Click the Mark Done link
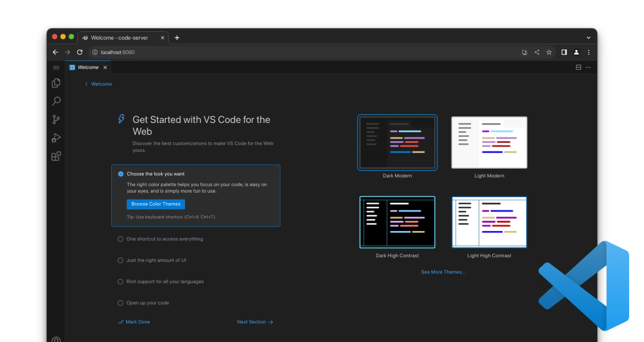Viewport: 644px width, 342px height. [x=134, y=322]
